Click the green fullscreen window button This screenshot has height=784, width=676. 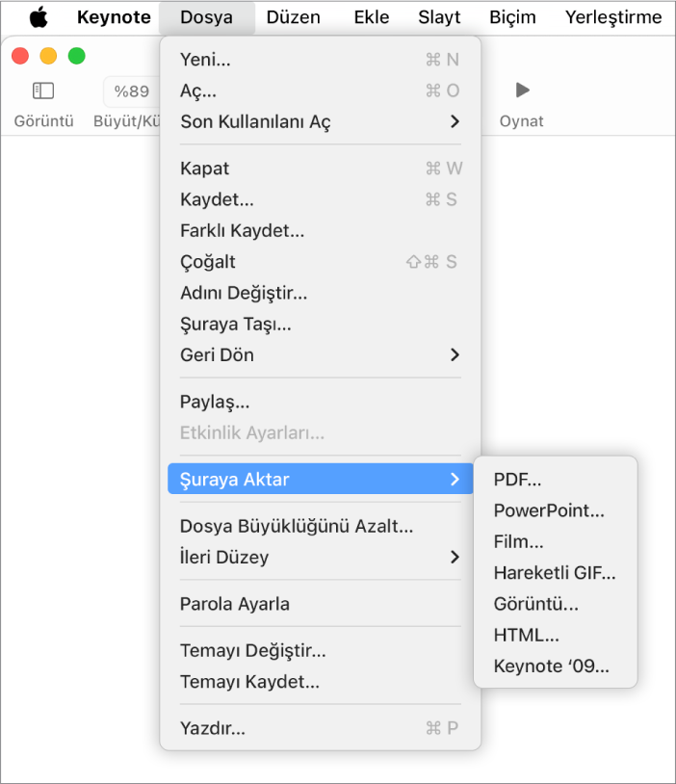(76, 56)
